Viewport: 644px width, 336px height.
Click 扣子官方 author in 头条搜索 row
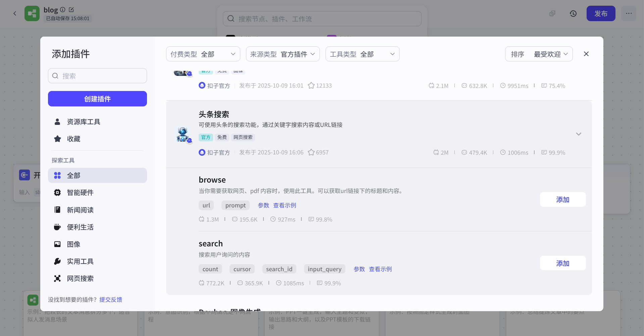[214, 152]
